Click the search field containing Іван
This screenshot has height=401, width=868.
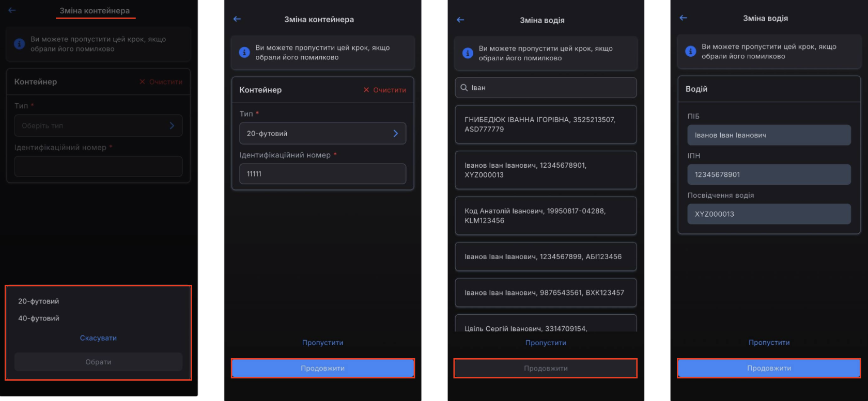click(546, 88)
